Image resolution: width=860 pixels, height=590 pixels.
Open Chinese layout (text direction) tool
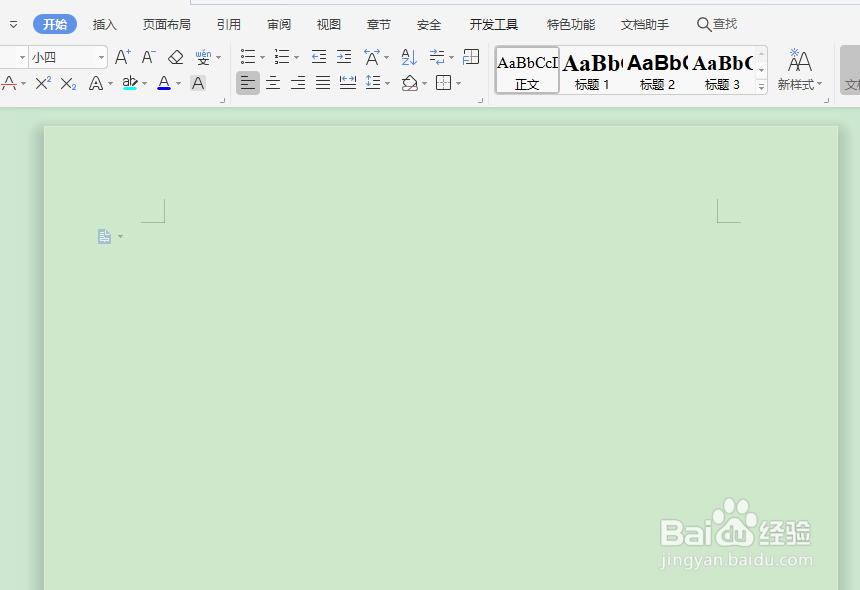click(x=372, y=57)
